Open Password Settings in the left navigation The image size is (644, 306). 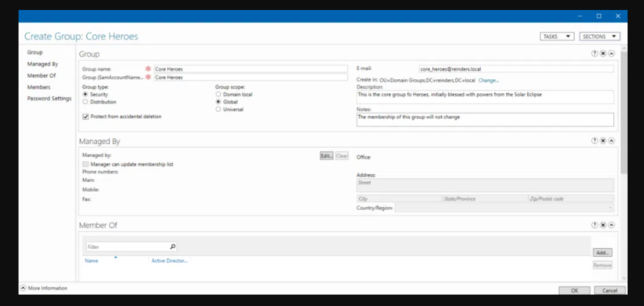pos(48,98)
